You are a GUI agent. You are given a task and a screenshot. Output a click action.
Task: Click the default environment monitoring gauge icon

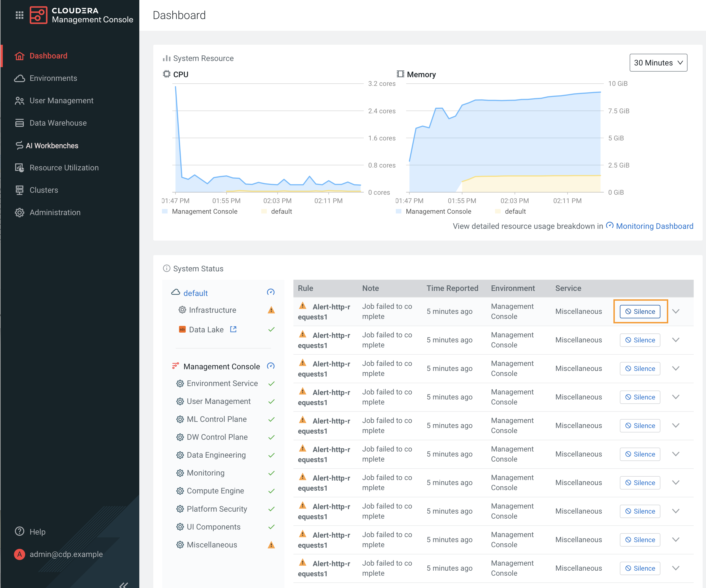(x=271, y=292)
